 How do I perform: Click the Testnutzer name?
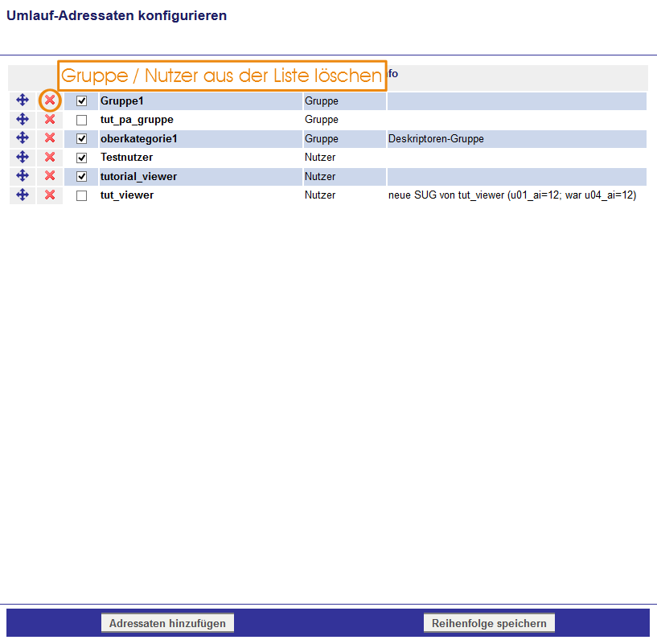tap(126, 157)
